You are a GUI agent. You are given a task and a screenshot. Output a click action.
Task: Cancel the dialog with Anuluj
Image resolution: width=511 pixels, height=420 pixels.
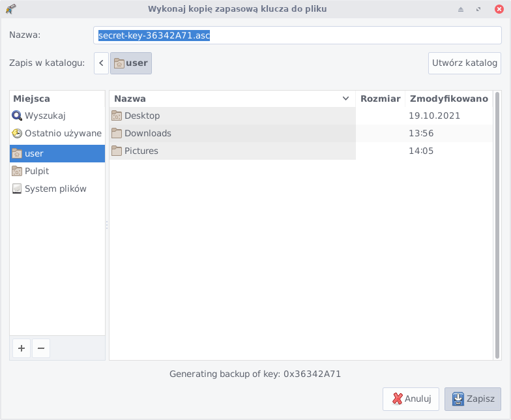coord(411,399)
